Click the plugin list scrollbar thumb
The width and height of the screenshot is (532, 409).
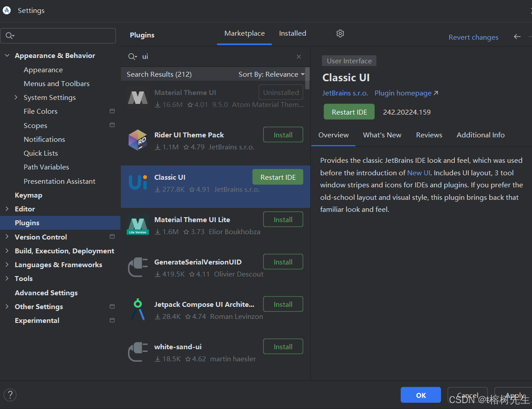click(307, 78)
